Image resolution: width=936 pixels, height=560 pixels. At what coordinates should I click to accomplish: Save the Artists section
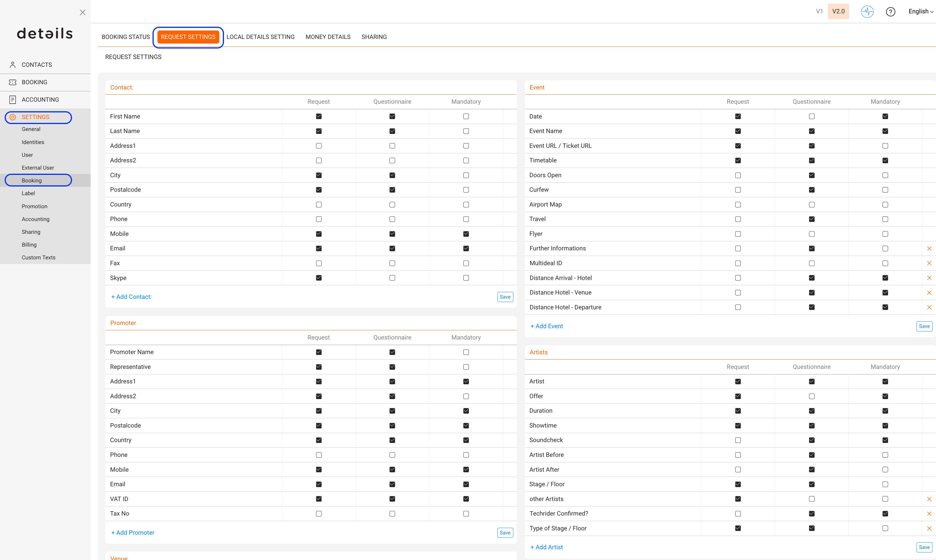[924, 547]
